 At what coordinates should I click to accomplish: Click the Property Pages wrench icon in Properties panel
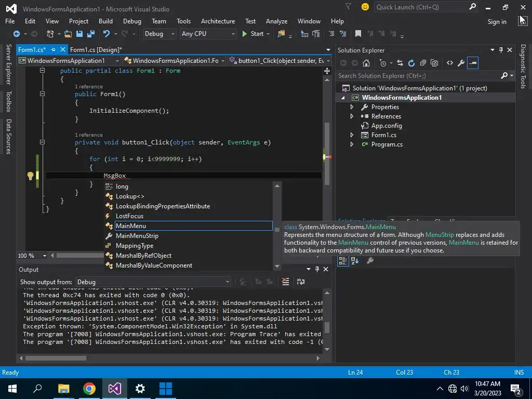[x=370, y=261]
